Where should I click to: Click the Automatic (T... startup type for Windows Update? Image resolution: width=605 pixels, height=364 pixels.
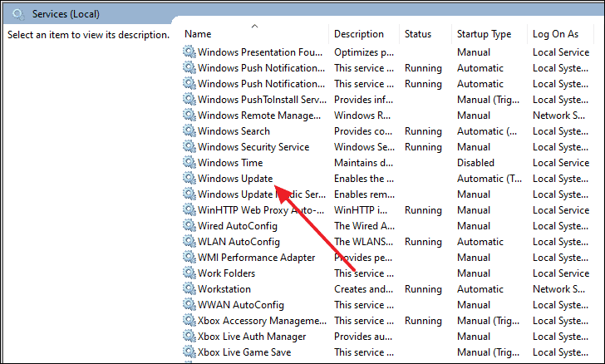pos(489,179)
